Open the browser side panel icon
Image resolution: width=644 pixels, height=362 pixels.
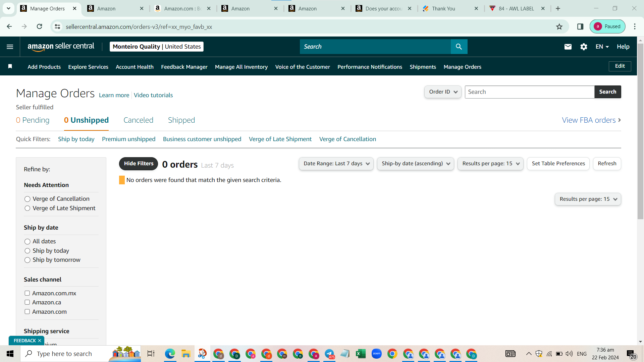pyautogui.click(x=580, y=26)
